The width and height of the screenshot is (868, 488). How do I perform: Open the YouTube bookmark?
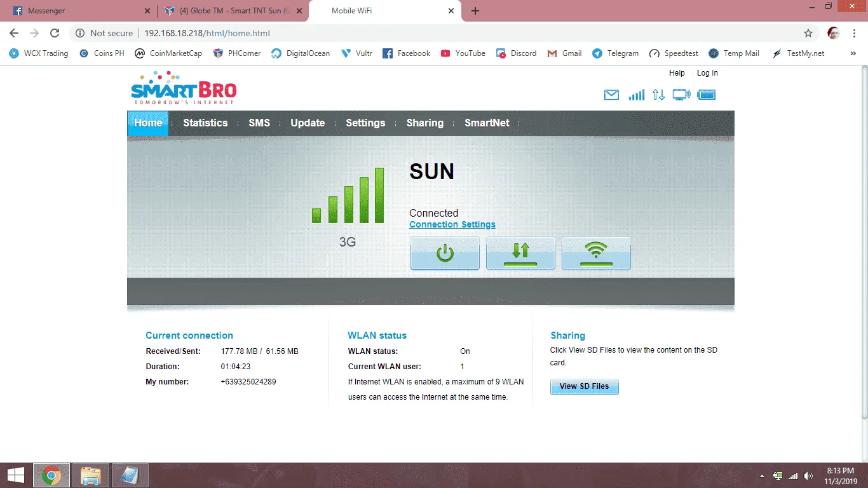(x=463, y=53)
